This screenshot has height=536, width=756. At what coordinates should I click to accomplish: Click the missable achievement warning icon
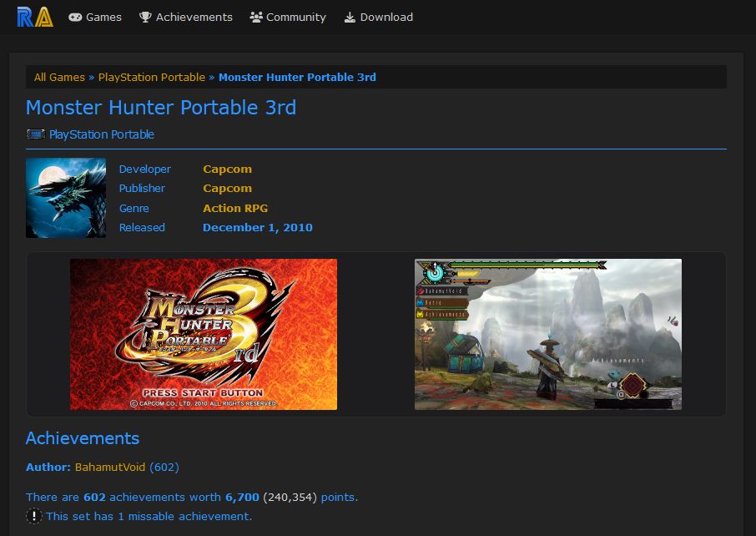click(x=34, y=516)
